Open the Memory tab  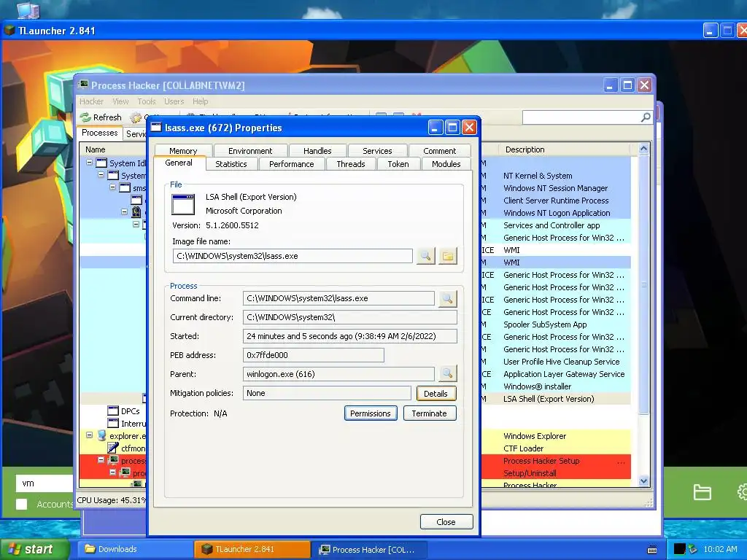pos(183,150)
